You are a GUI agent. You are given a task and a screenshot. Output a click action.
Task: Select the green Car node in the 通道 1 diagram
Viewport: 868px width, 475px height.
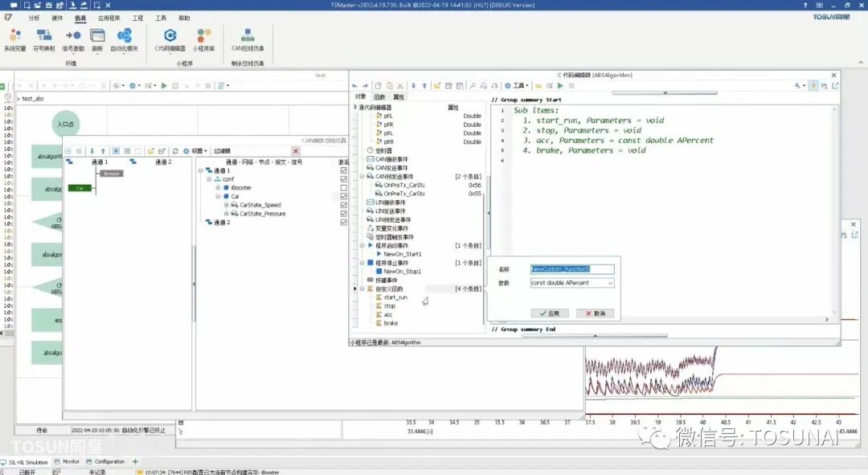tap(80, 188)
